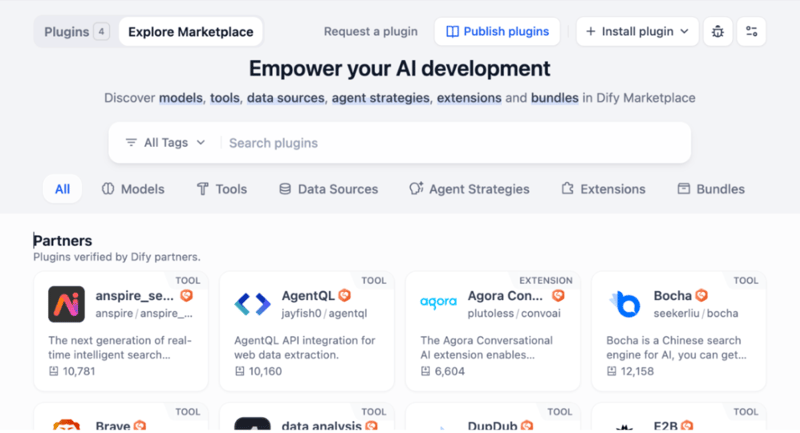Image resolution: width=800 pixels, height=433 pixels.
Task: Focus the Search plugins input field
Action: (x=450, y=143)
